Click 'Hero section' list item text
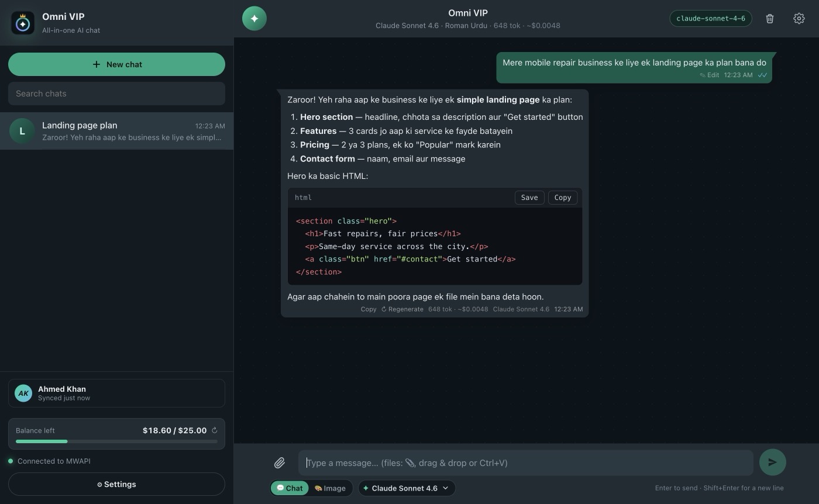Screen dimensions: 819x504 point(326,117)
